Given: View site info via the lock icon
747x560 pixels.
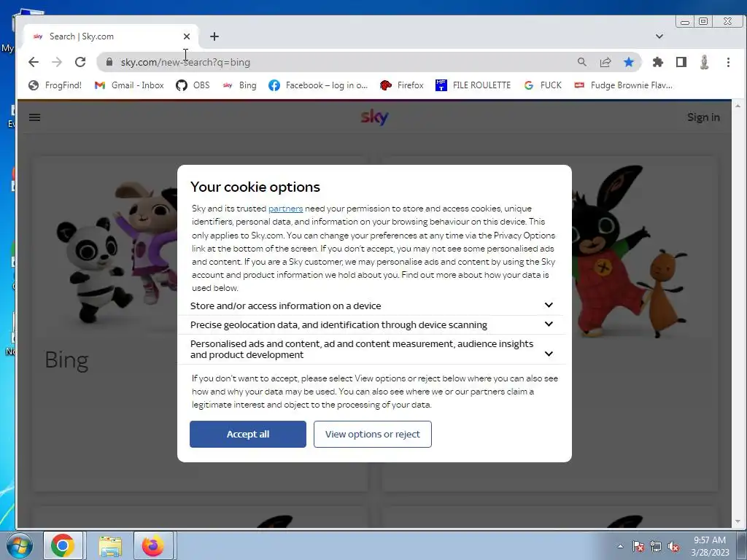Looking at the screenshot, I should click(109, 62).
